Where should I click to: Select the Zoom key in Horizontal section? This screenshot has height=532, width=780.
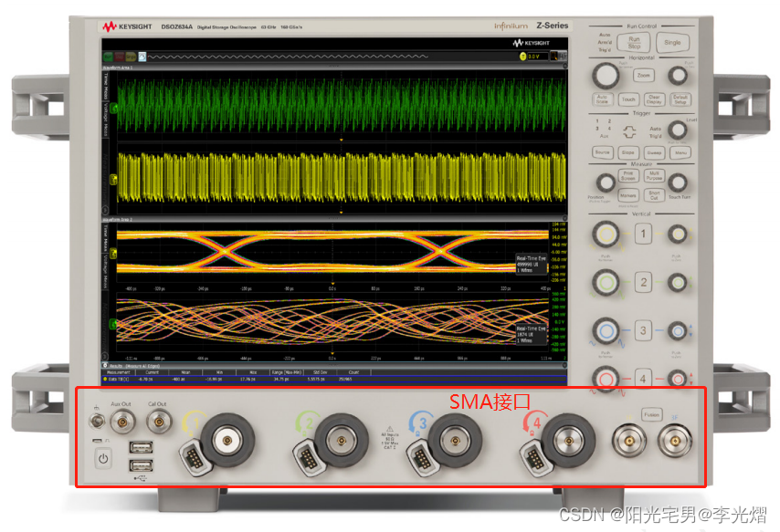tap(643, 76)
